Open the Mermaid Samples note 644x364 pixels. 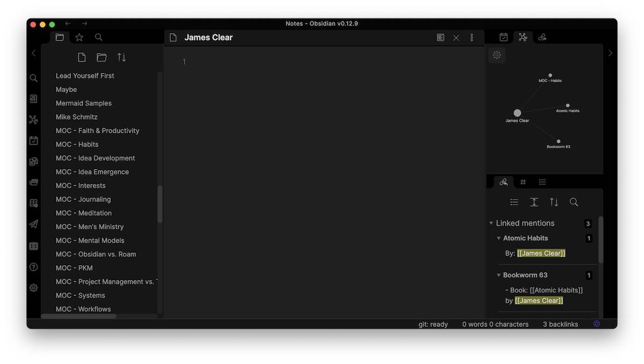click(84, 103)
